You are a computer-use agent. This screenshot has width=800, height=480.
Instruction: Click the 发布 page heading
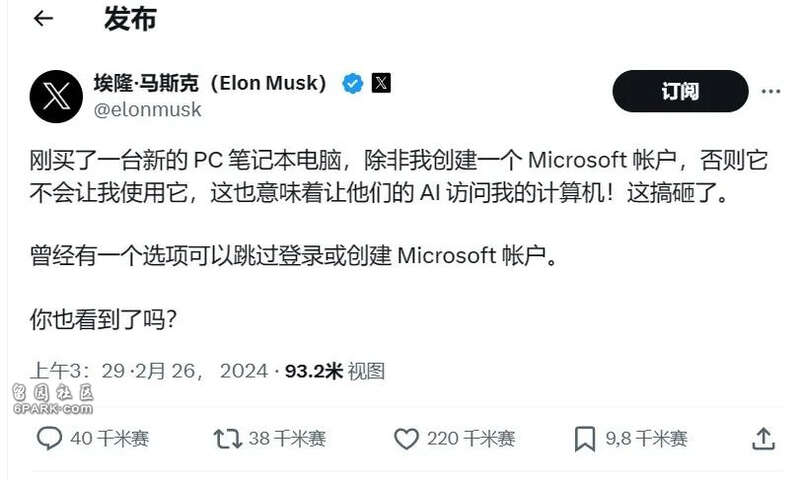pos(130,19)
